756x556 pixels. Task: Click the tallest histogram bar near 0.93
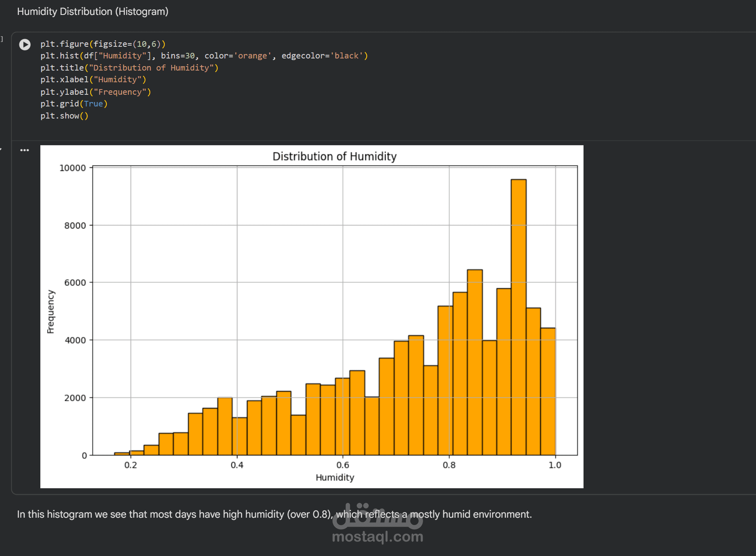tap(519, 317)
